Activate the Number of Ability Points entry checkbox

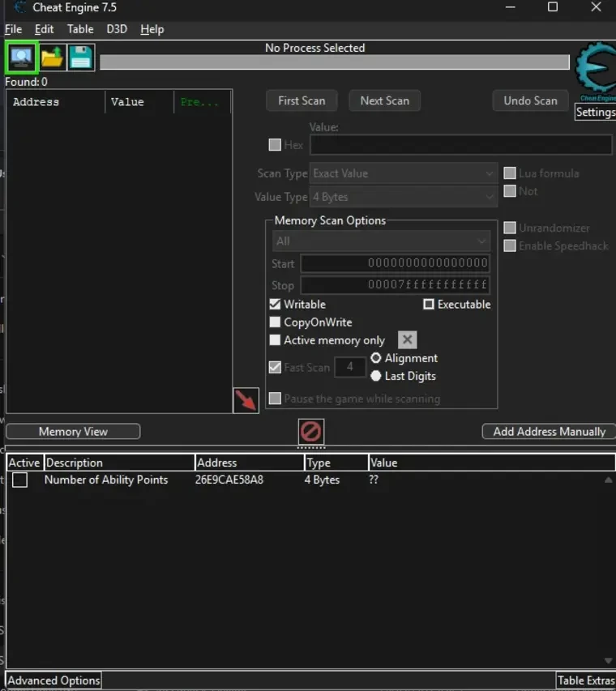pos(19,480)
